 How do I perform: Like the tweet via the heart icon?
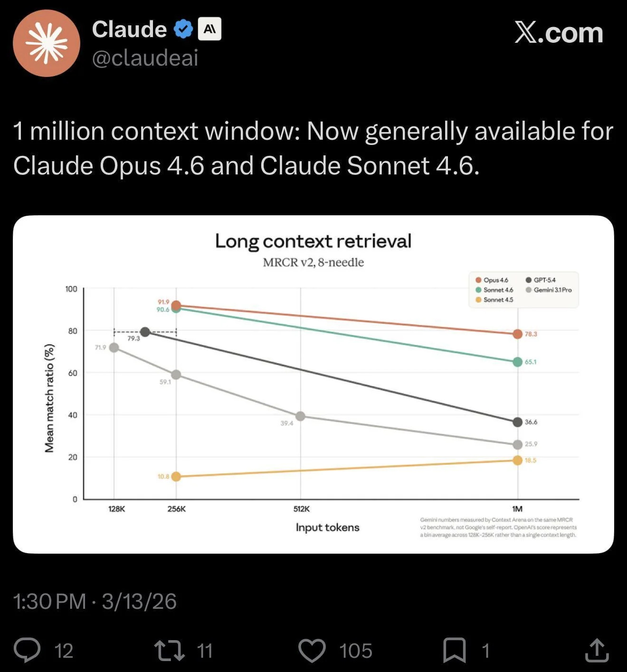(313, 650)
